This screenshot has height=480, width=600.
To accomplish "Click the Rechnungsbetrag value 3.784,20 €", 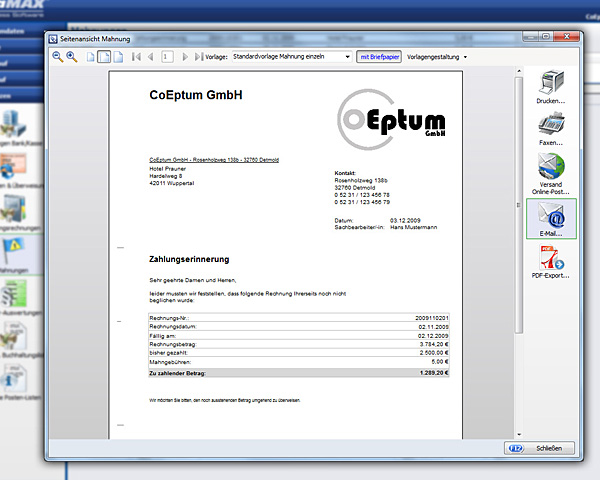I will coord(434,344).
